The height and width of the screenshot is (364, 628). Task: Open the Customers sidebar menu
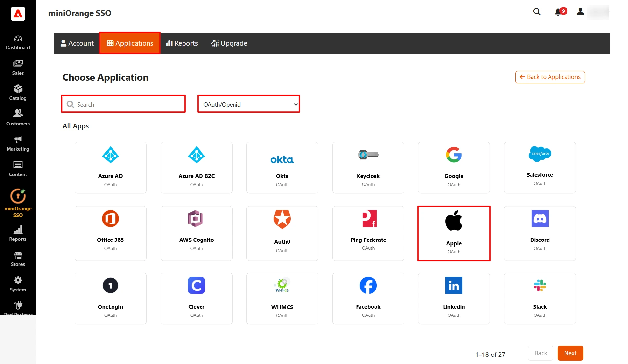click(18, 118)
